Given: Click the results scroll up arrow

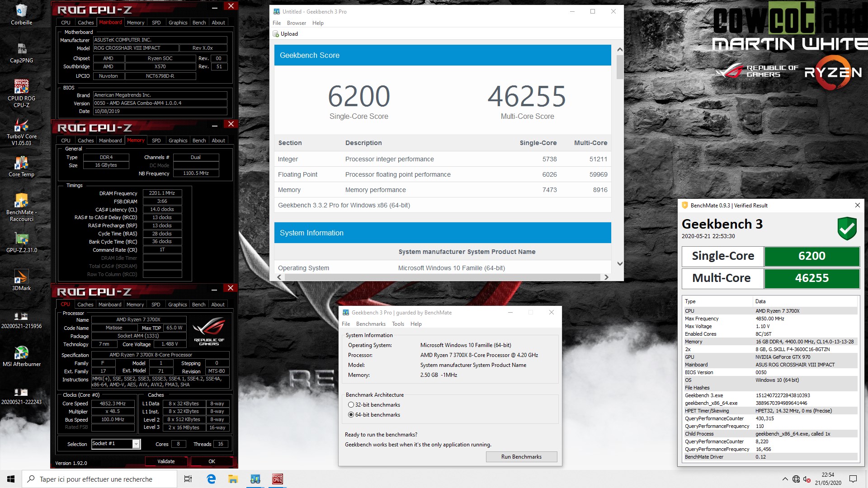Looking at the screenshot, I should coord(620,49).
